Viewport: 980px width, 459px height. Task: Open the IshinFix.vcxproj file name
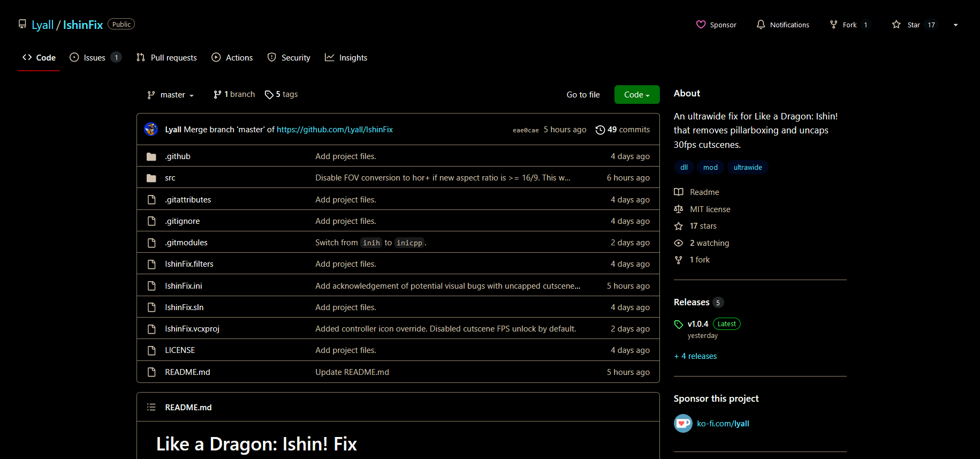click(x=192, y=329)
